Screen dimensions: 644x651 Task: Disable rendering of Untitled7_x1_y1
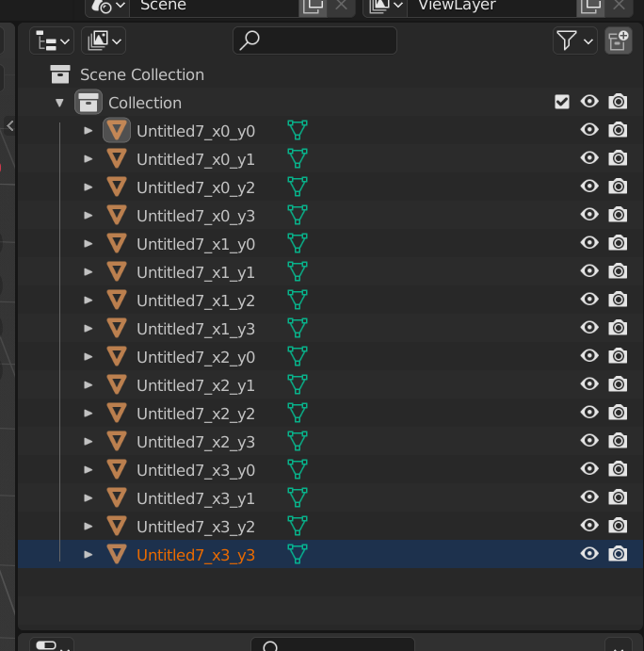pos(618,270)
